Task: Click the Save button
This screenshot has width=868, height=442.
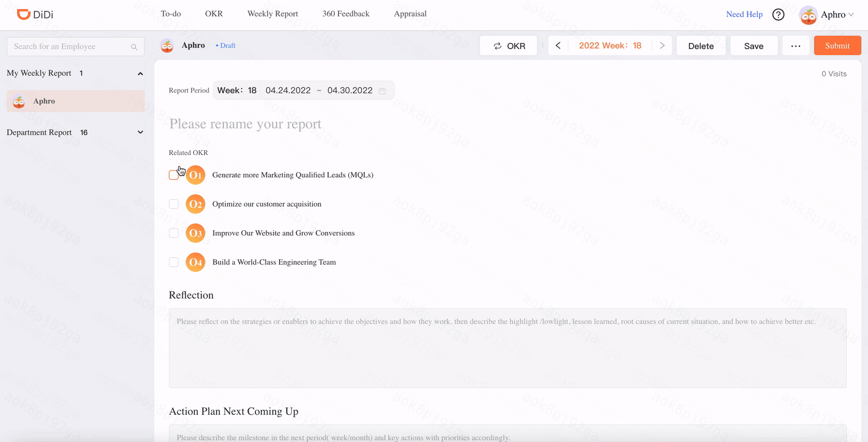Action: [754, 45]
